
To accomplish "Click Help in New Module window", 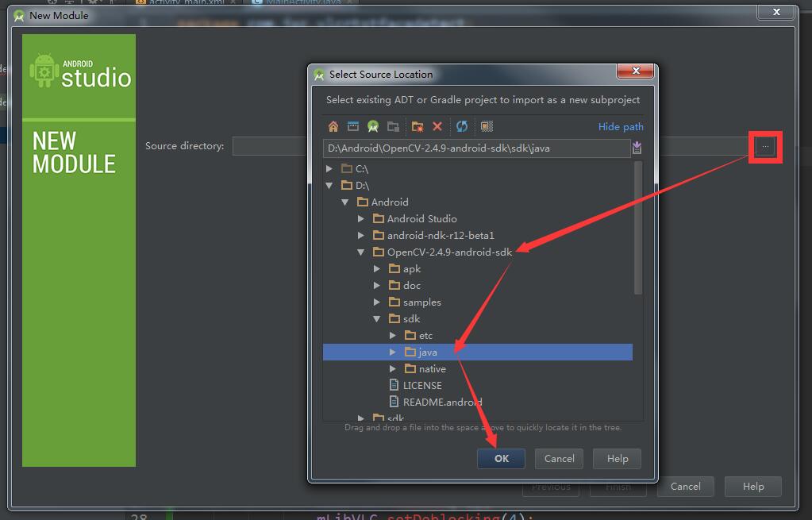I will click(x=752, y=487).
